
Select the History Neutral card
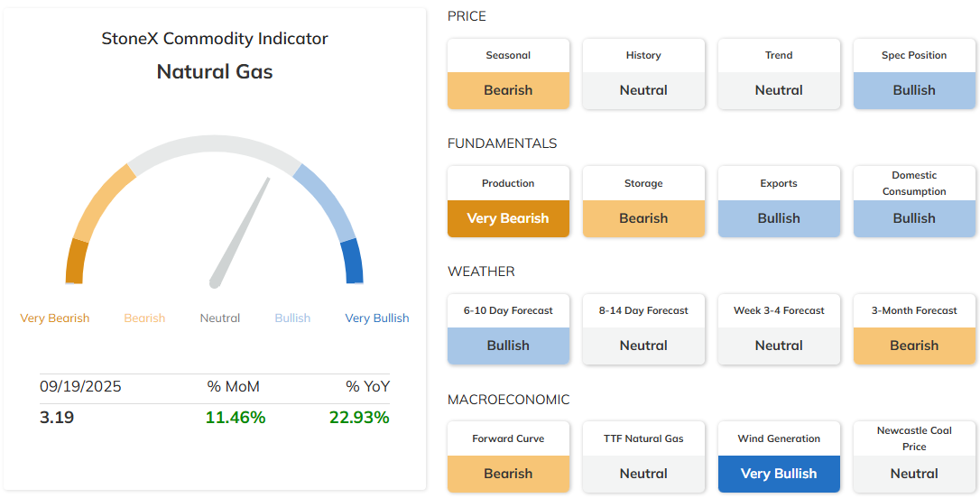coord(643,74)
